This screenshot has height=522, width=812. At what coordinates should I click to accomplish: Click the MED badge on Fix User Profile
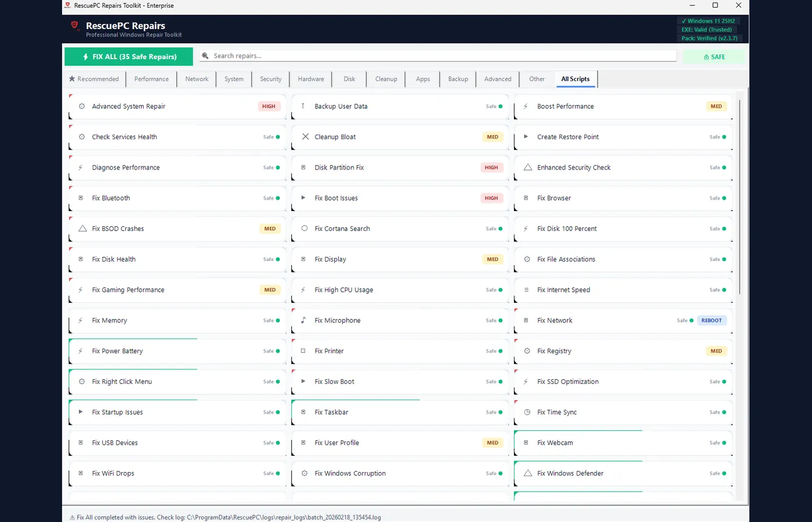point(492,443)
